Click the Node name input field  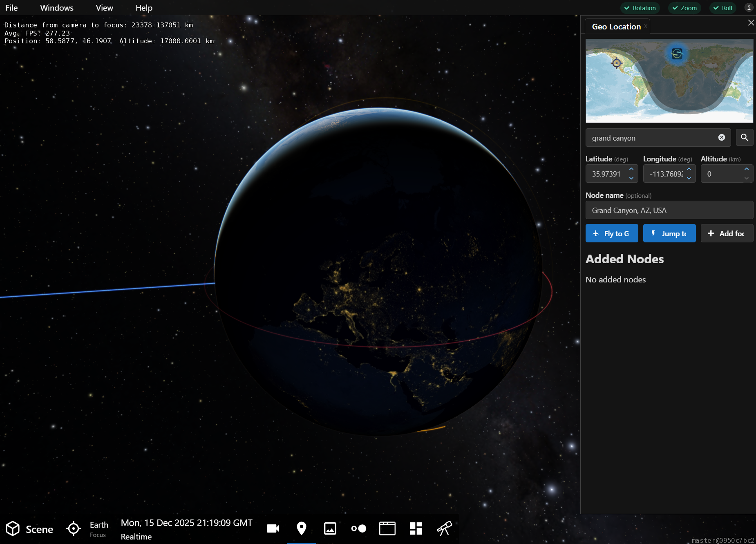(669, 210)
